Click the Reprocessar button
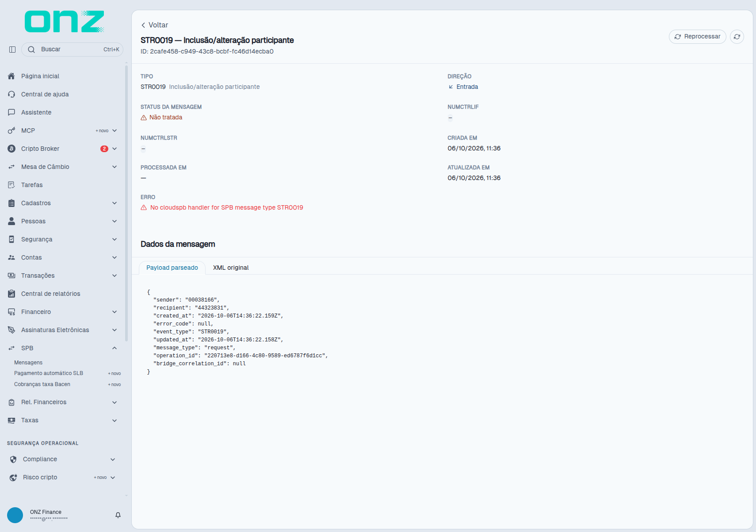Screen dimensions: 756x532 point(698,37)
